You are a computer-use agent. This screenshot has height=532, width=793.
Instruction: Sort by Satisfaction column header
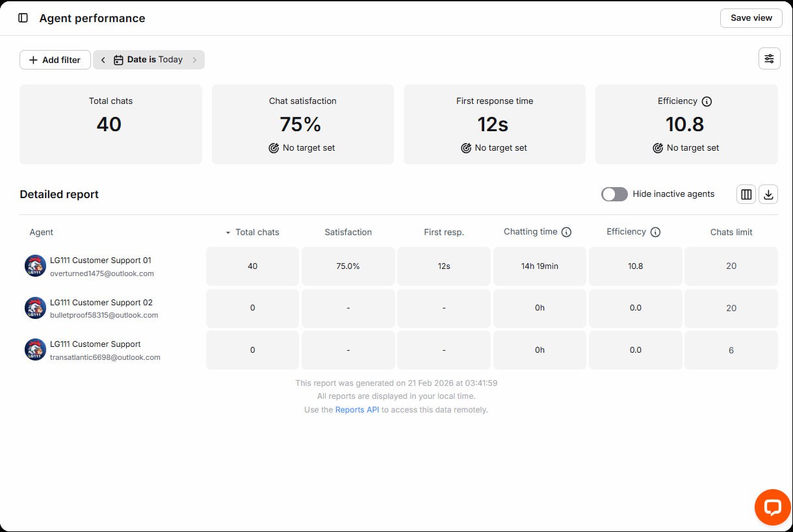click(x=348, y=232)
